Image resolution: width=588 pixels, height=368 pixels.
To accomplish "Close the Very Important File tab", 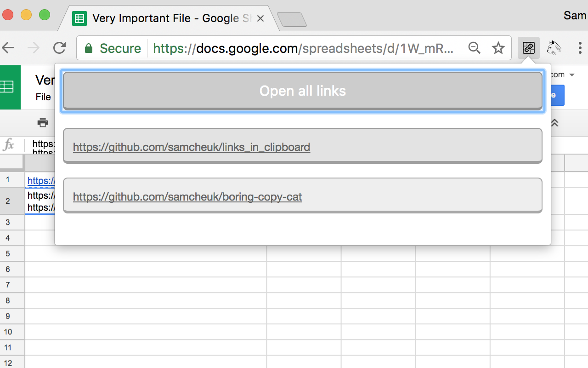I will (260, 19).
